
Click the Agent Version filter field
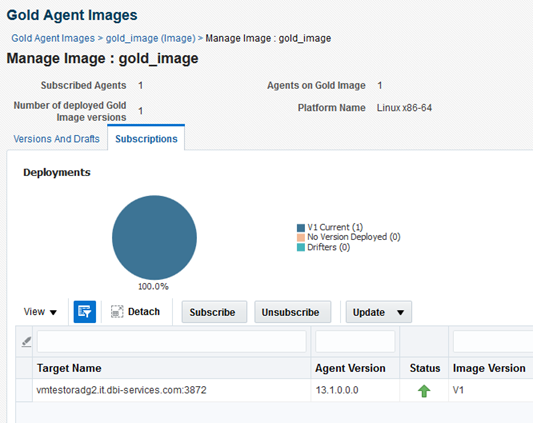coord(355,341)
